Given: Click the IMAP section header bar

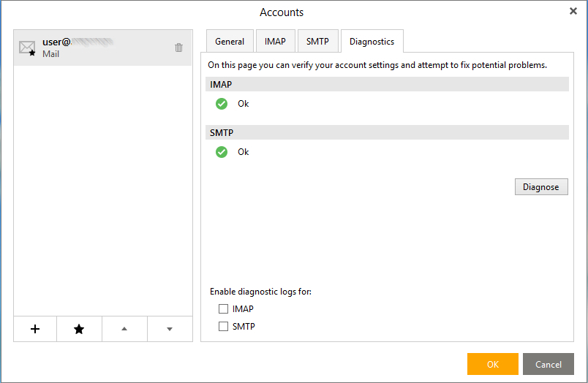Looking at the screenshot, I should click(387, 85).
